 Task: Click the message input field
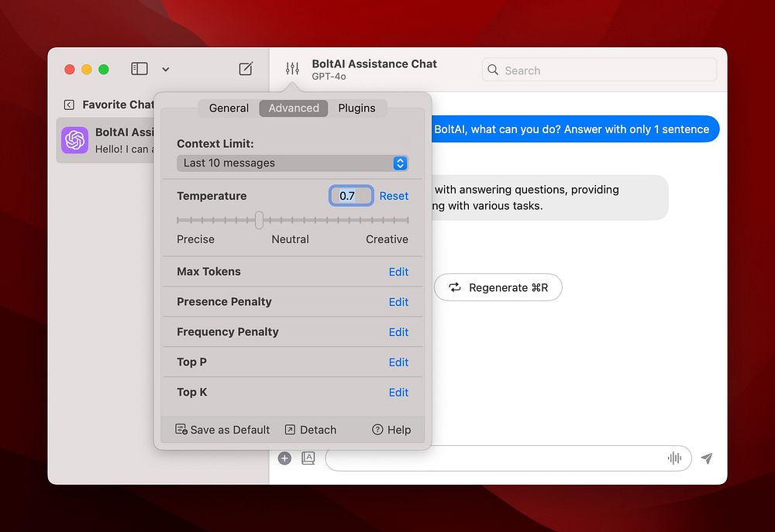pyautogui.click(x=508, y=458)
